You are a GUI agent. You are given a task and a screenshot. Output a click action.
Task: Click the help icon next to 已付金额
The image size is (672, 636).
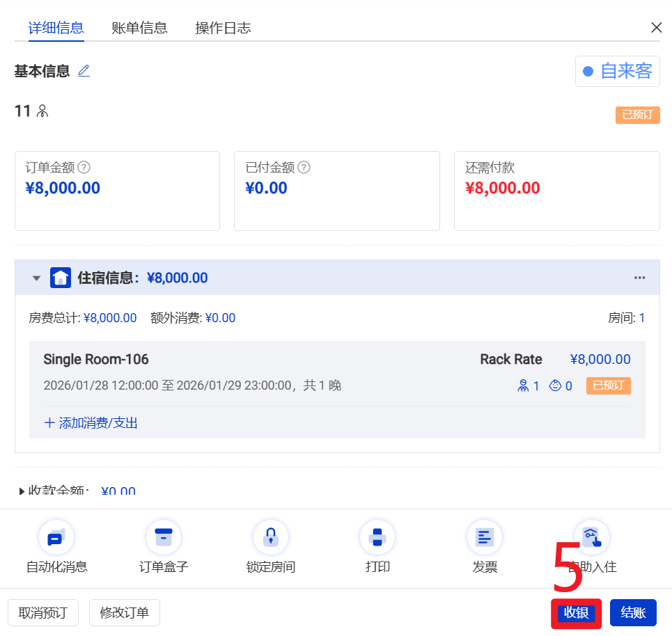pos(304,168)
